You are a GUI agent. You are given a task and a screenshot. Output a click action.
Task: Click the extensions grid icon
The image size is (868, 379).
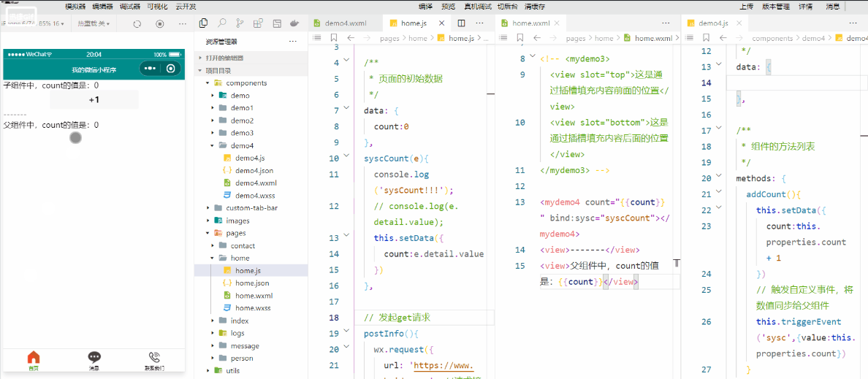tap(257, 23)
